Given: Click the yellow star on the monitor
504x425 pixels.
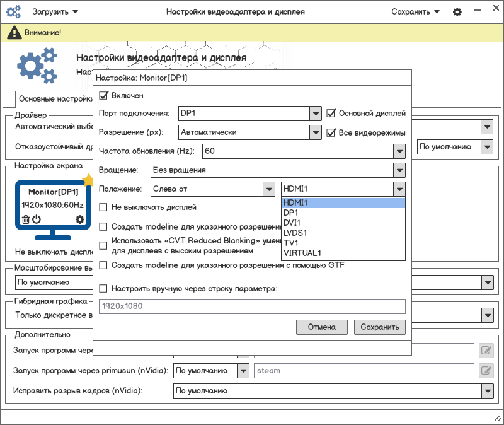Looking at the screenshot, I should pyautogui.click(x=88, y=181).
